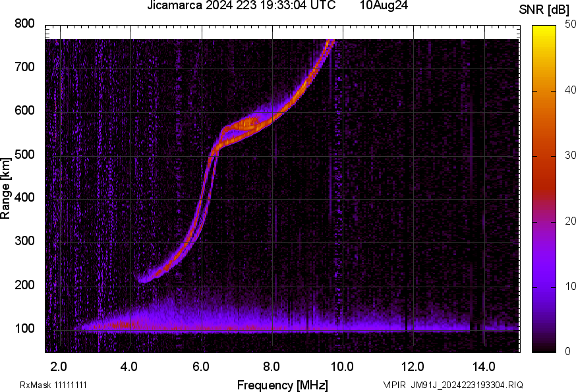The image size is (576, 392).
Task: Click the range tick label '600'
Action: (24, 110)
